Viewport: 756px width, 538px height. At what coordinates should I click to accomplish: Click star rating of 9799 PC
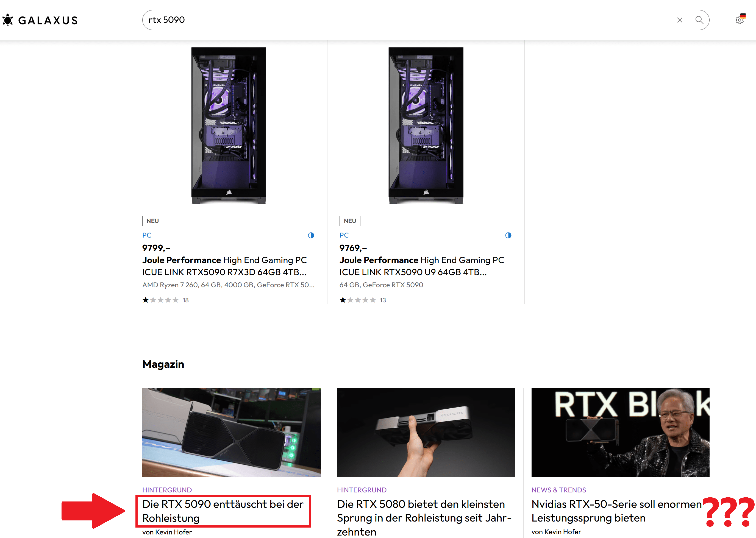click(x=161, y=300)
